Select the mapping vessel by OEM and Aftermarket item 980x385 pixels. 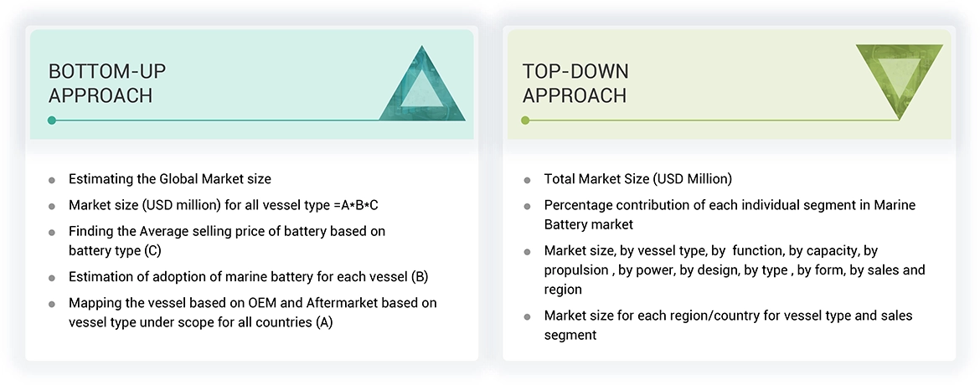(252, 311)
